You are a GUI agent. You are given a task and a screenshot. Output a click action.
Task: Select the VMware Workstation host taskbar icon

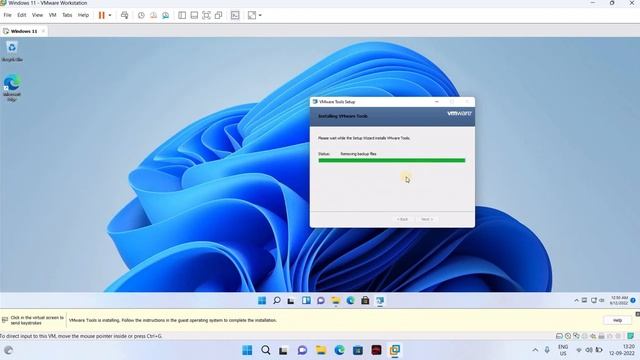click(x=395, y=350)
